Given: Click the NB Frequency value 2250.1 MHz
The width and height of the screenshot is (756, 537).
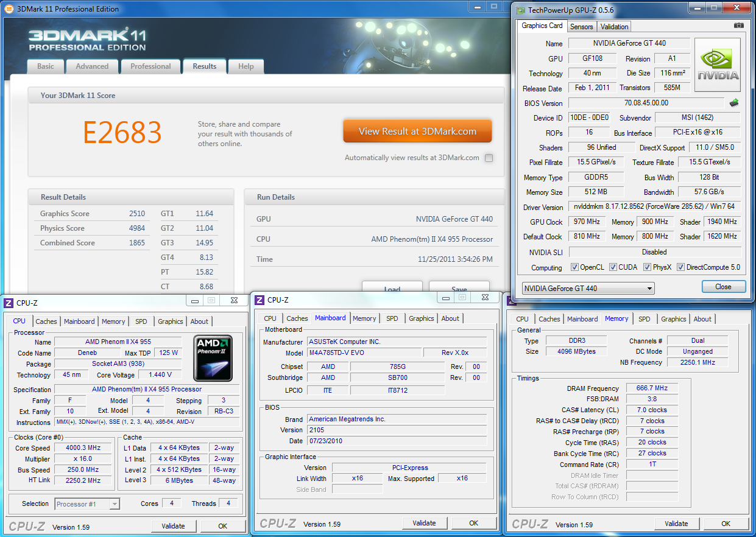Looking at the screenshot, I should click(698, 362).
